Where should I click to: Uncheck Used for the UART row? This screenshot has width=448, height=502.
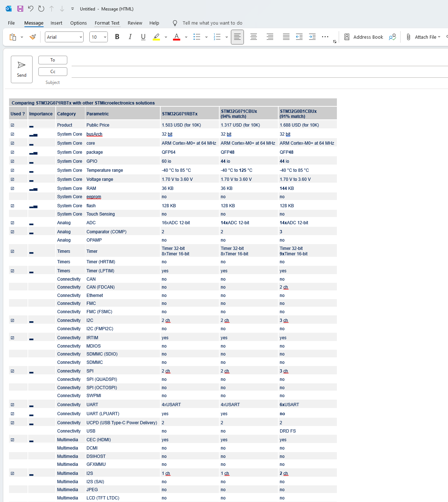point(13,404)
